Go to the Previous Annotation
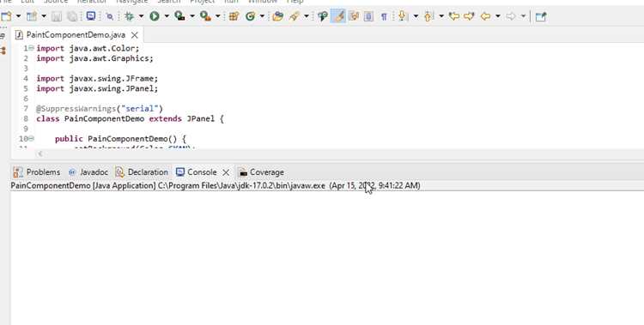The image size is (644, 325). point(428,16)
